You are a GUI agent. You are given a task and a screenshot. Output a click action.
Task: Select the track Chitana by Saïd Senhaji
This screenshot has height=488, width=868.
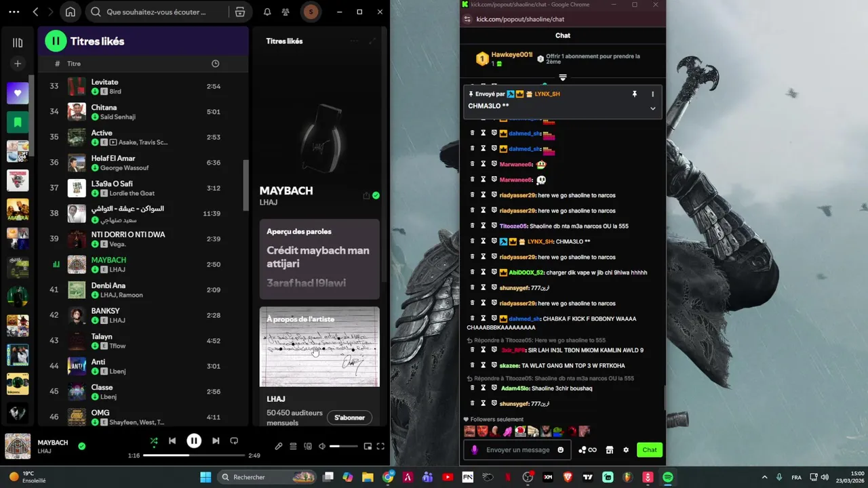(143, 112)
